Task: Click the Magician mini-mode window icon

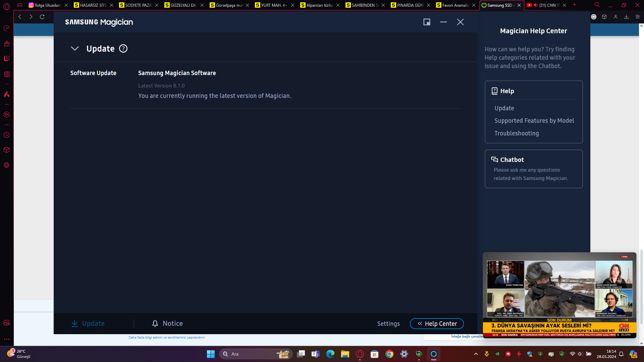Action: (x=427, y=22)
